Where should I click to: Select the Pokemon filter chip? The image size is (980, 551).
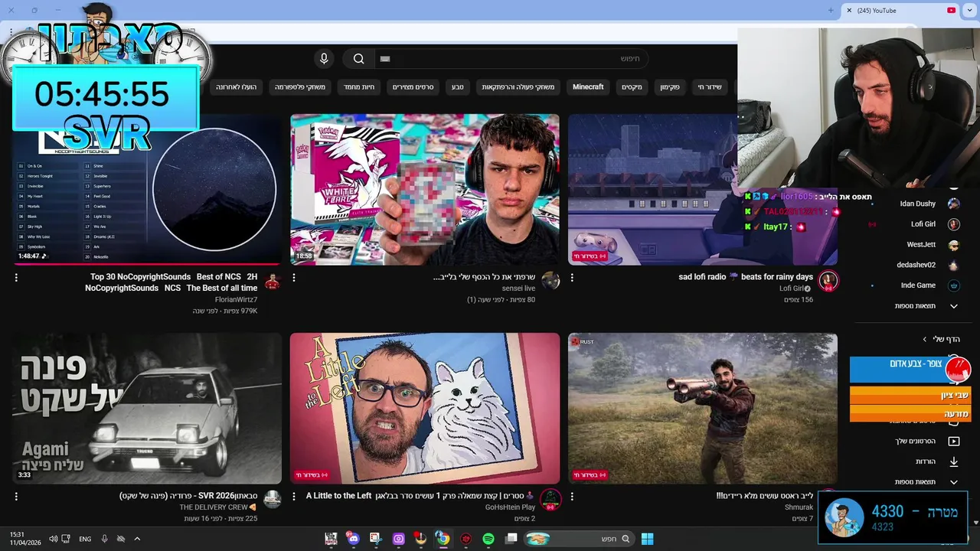(x=670, y=87)
